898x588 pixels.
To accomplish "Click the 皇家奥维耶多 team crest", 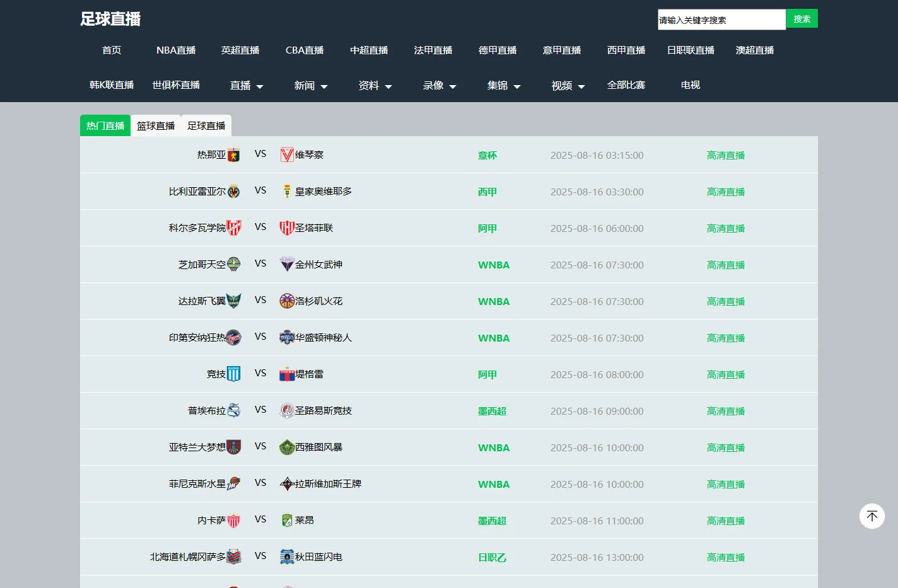I will pos(287,192).
